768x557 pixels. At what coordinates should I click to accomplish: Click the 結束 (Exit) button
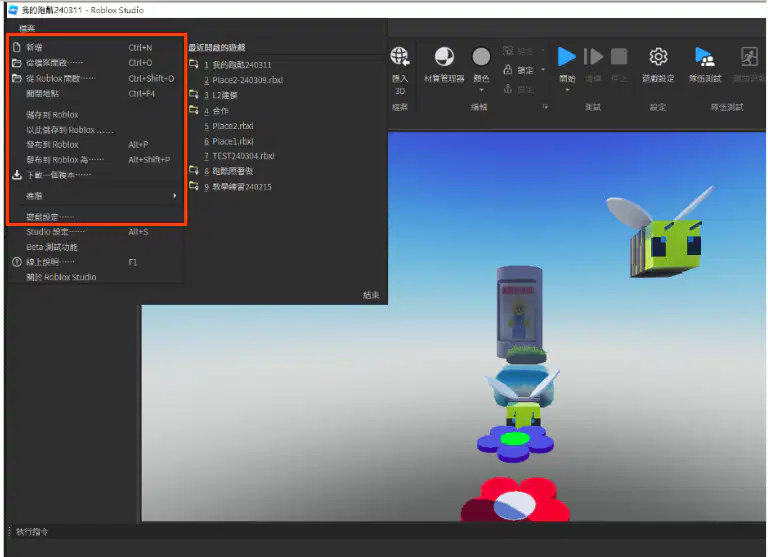(371, 294)
